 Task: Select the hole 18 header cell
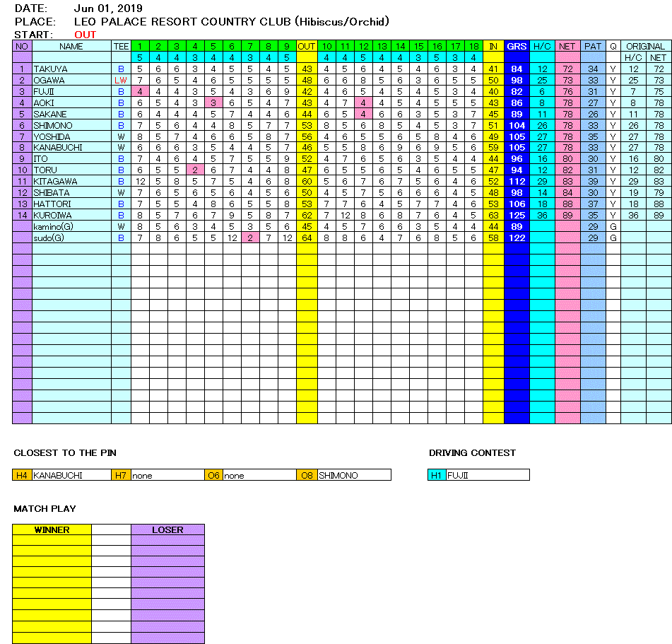pos(474,46)
